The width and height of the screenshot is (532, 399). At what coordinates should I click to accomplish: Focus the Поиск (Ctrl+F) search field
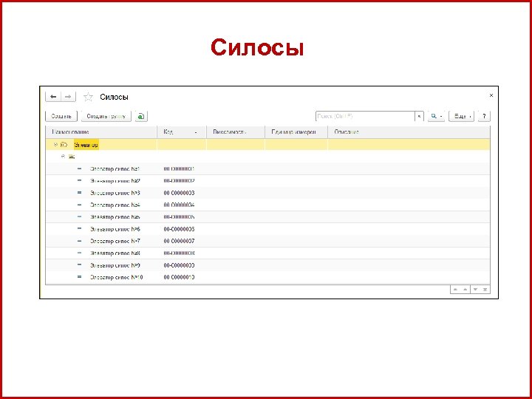pos(366,117)
